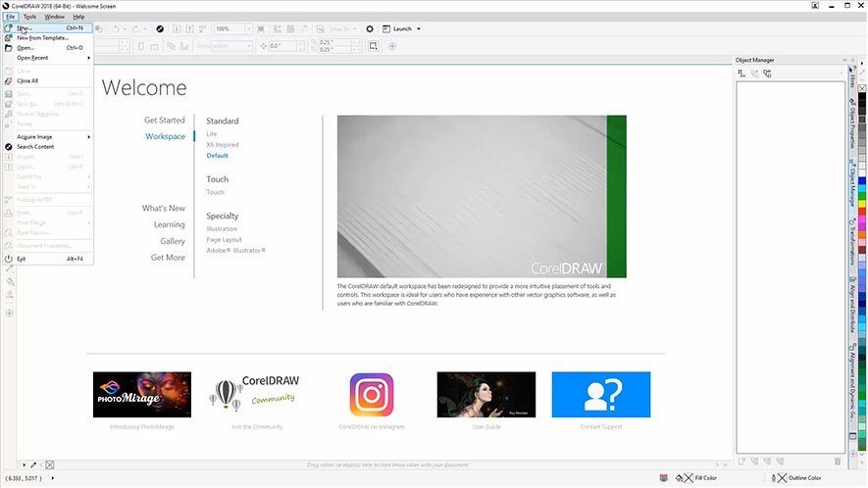The image size is (868, 488).
Task: Expand the Acquire Image submenu
Action: pyautogui.click(x=35, y=136)
